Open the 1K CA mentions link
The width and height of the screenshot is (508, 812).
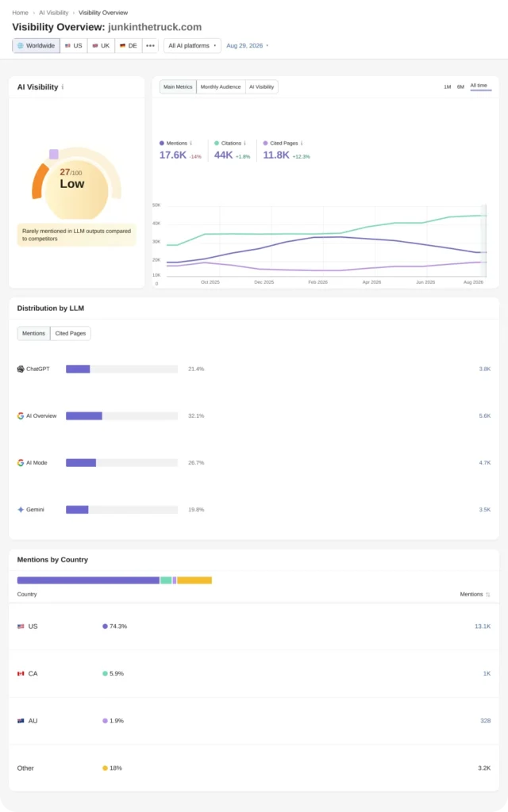tap(487, 673)
